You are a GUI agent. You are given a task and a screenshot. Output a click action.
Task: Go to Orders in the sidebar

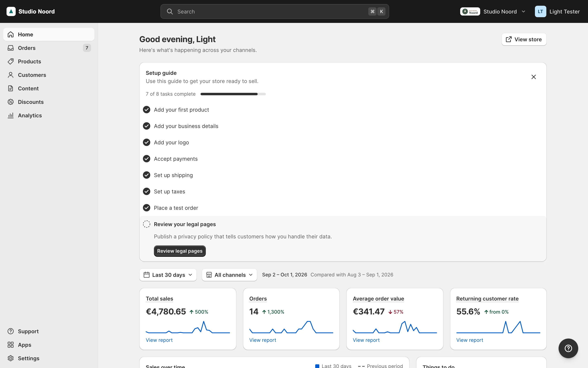(49, 48)
